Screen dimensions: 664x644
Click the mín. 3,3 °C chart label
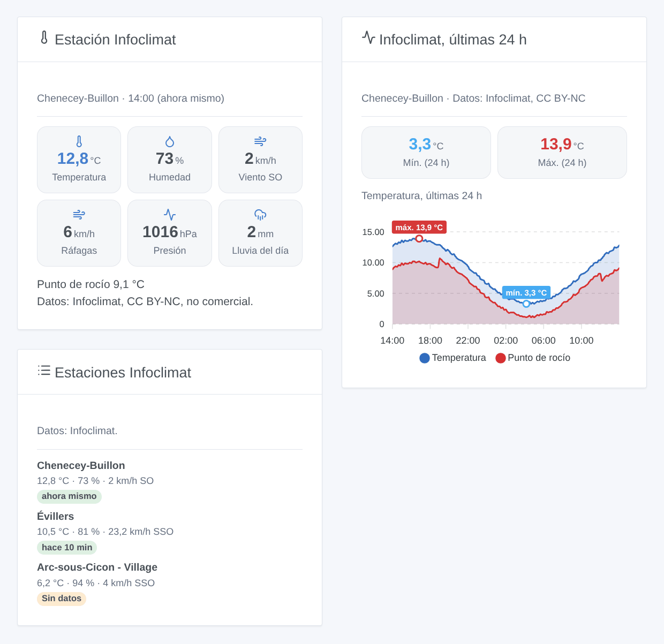pyautogui.click(x=526, y=293)
